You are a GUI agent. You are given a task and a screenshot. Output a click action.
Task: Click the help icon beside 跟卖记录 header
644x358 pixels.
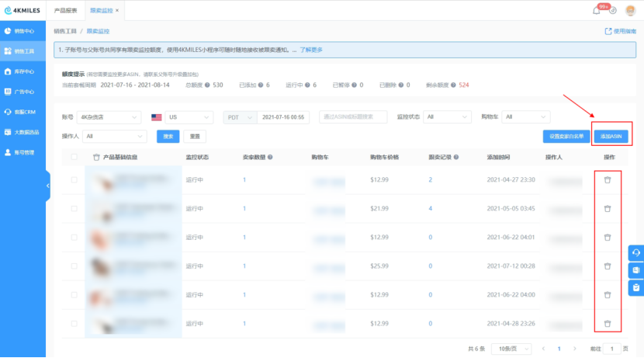click(456, 157)
